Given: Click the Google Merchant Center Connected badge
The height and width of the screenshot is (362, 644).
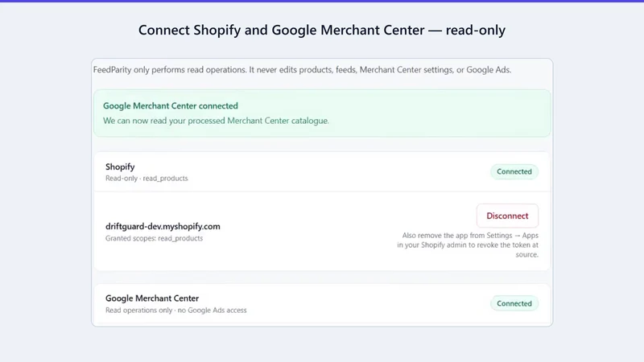Looking at the screenshot, I should (514, 303).
